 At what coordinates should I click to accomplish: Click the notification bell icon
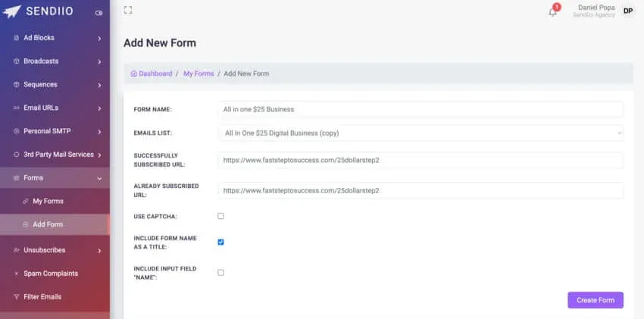[x=552, y=12]
